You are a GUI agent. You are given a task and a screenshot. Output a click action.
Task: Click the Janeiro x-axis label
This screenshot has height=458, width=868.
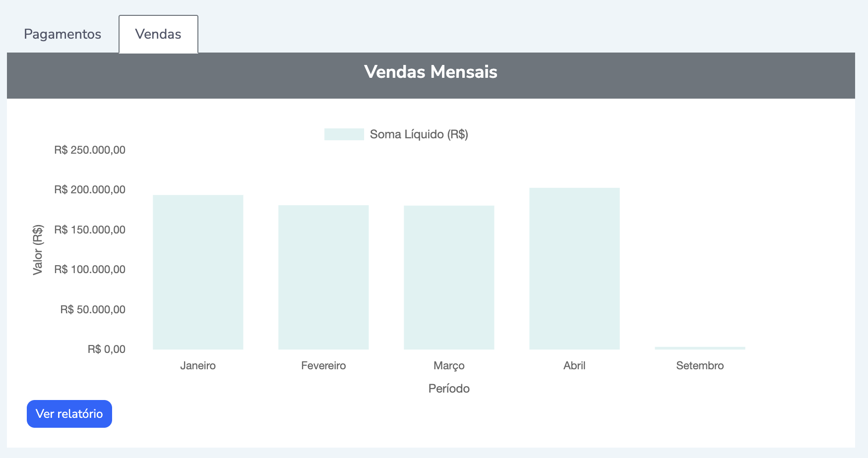(x=198, y=366)
